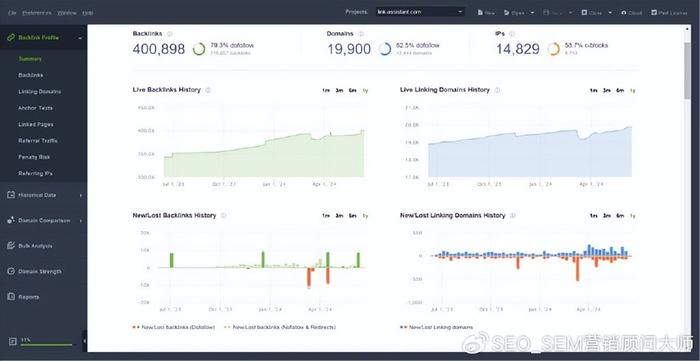Open the Linking Domains page
700x361 pixels.
(x=39, y=91)
